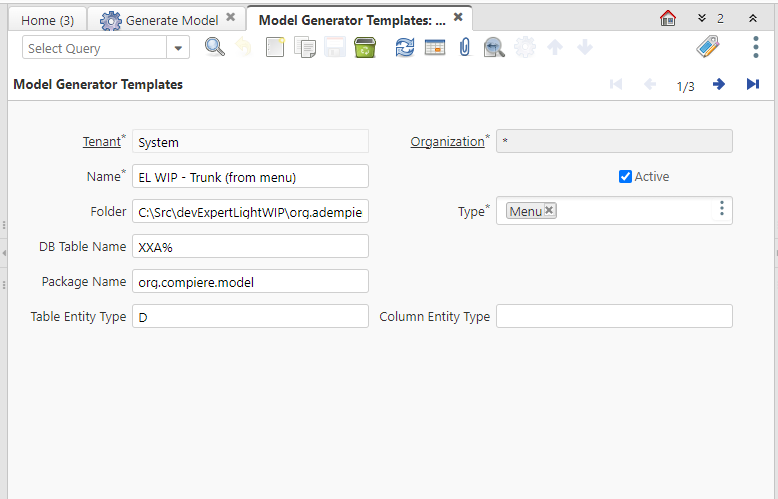Click the green Delete Record bin icon
This screenshot has height=499, width=778.
364,47
